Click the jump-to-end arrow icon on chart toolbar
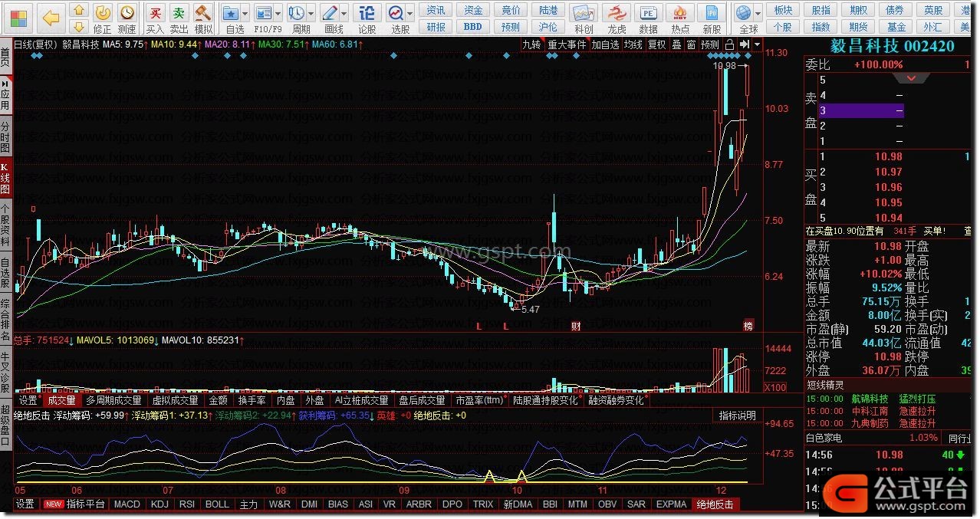This screenshot has width=980, height=519. (x=744, y=44)
